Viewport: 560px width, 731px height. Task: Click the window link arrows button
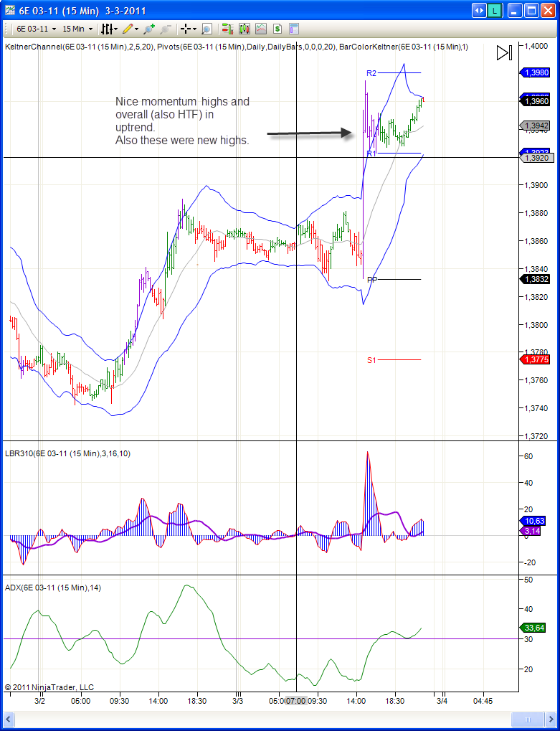tap(479, 10)
